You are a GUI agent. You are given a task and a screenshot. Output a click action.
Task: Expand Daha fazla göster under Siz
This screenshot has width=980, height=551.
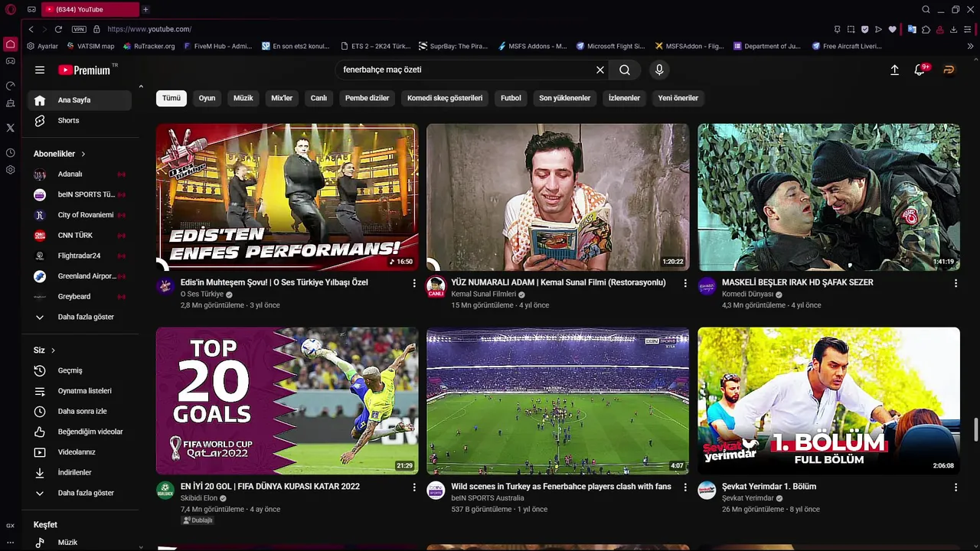click(80, 493)
